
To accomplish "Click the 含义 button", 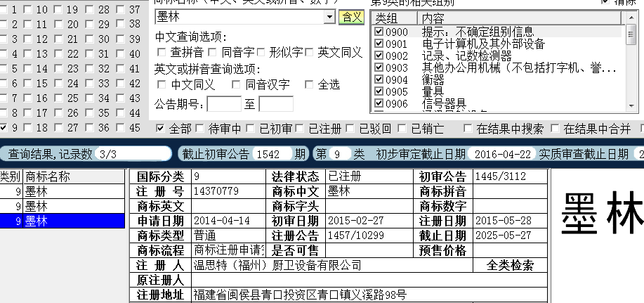I will point(352,18).
